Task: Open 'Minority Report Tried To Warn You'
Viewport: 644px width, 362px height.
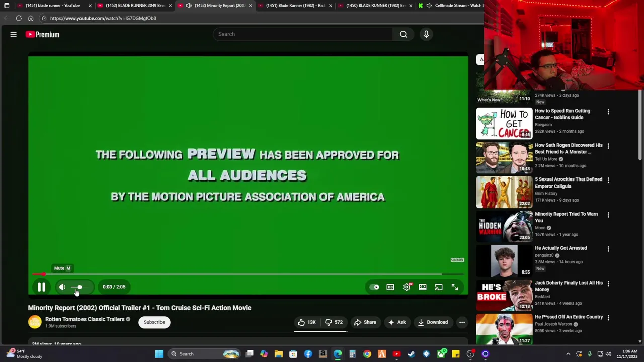Action: (566, 217)
